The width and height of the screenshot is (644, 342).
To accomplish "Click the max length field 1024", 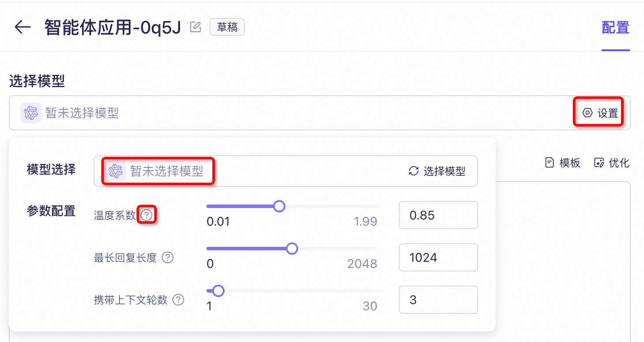I will pos(438,257).
